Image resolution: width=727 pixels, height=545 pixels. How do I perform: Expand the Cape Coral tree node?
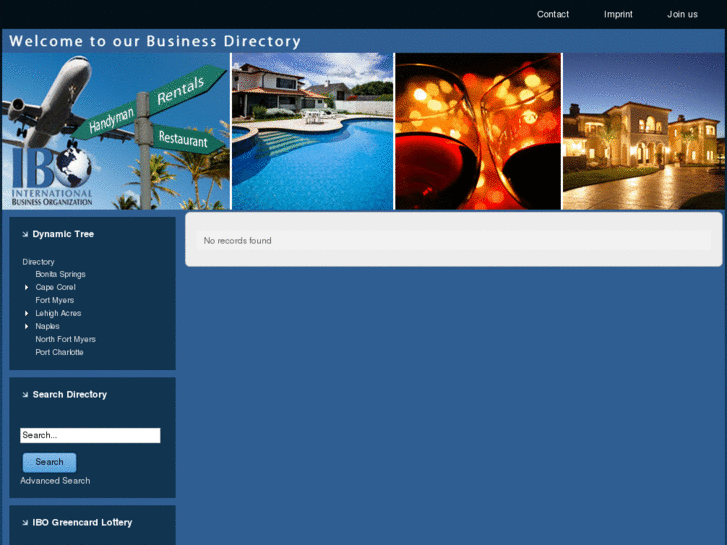(x=26, y=288)
